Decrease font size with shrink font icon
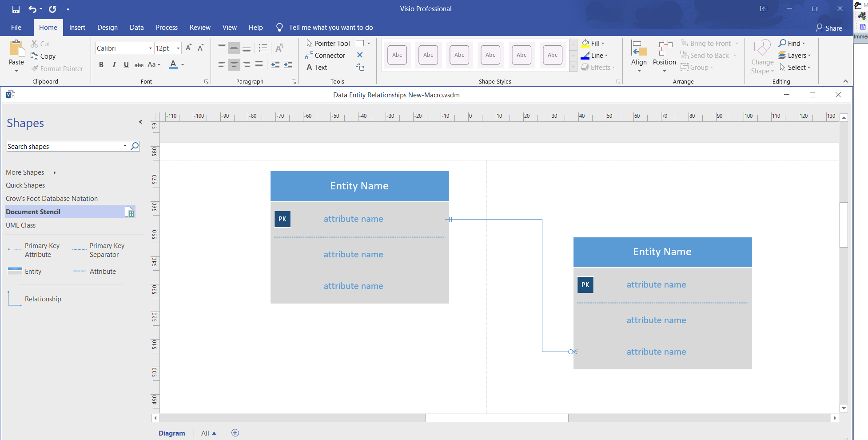The image size is (868, 440). (x=201, y=48)
